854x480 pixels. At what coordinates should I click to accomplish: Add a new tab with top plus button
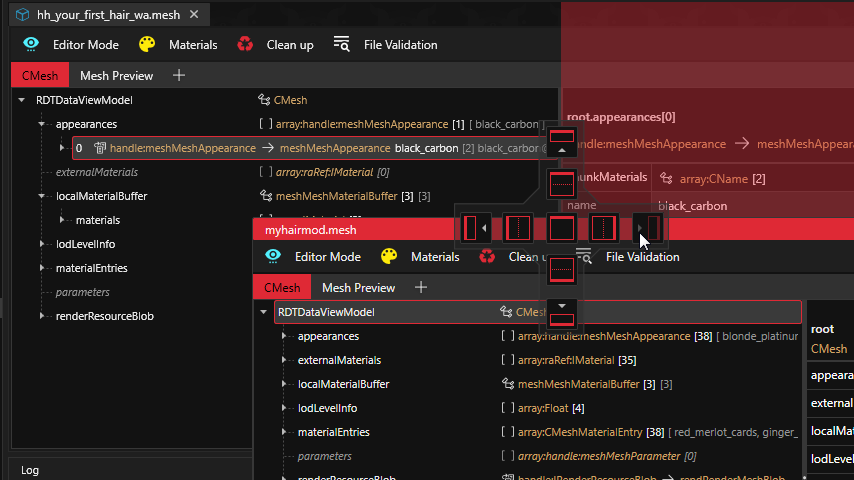coord(179,75)
